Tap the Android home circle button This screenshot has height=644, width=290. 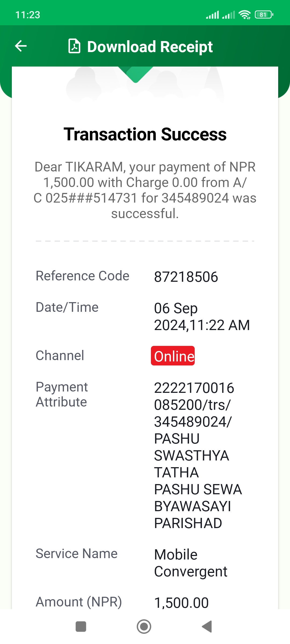[144, 627]
